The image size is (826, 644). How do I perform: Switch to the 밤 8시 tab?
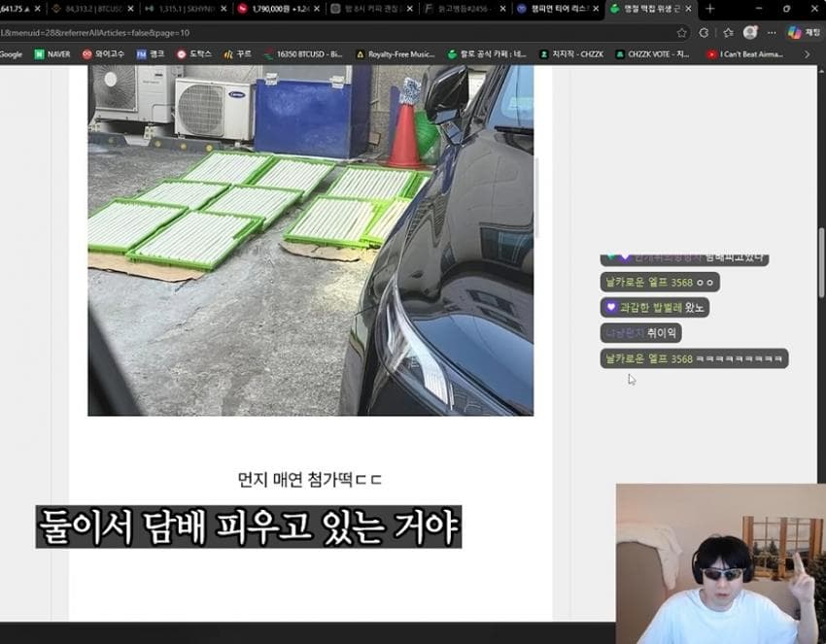coord(370,9)
